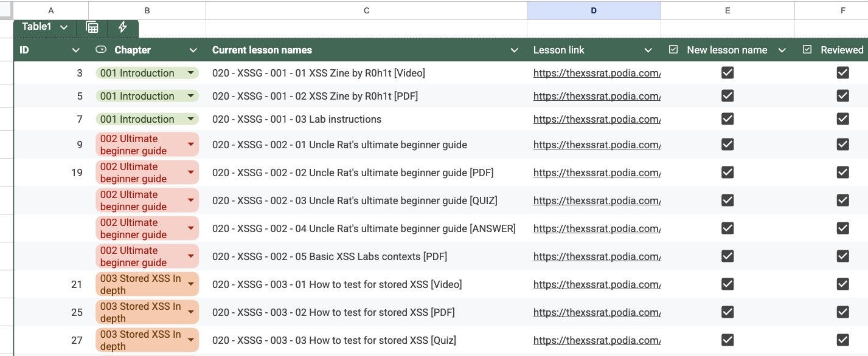
Task: Toggle New lesson name checkbox for stored XSS [Quiz]
Action: tap(727, 340)
